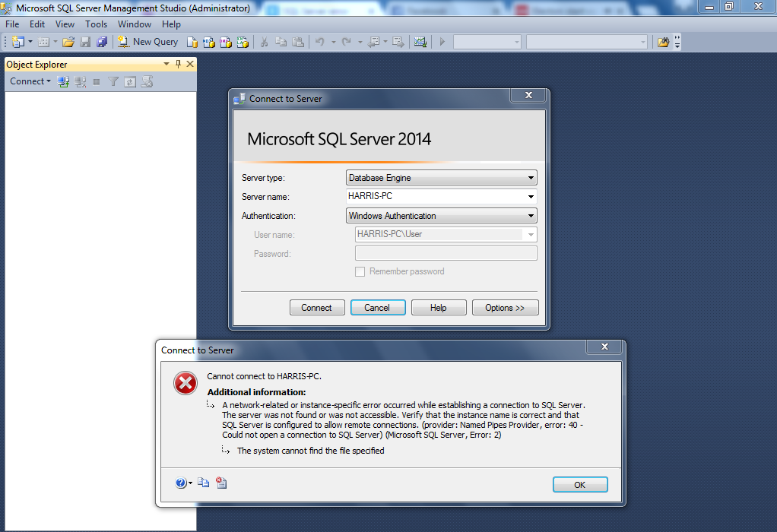
Task: Open the wide Find combo box
Action: click(x=587, y=42)
